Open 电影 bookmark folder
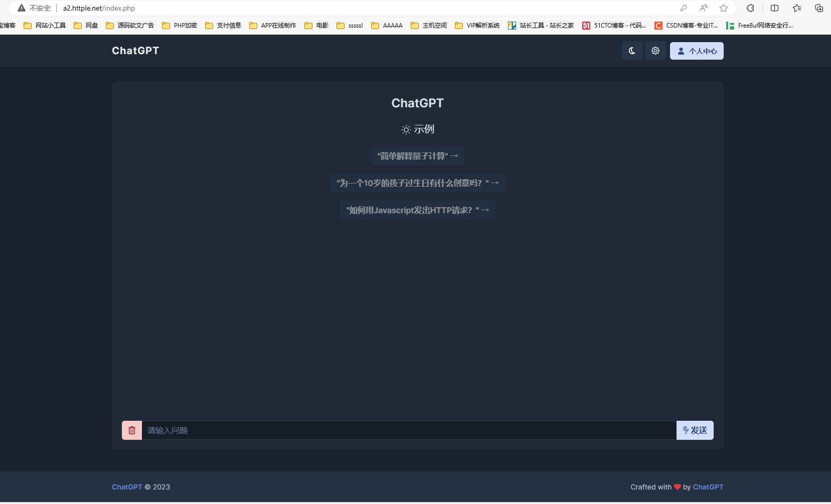This screenshot has height=504, width=831. click(316, 26)
